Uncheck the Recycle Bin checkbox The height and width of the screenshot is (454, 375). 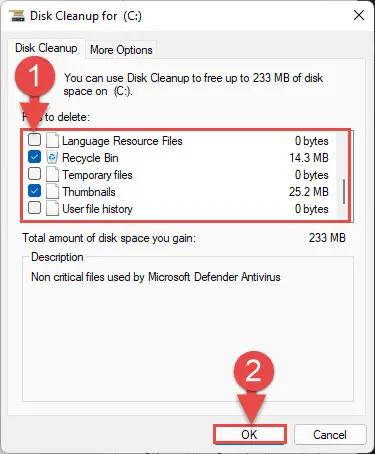point(34,157)
